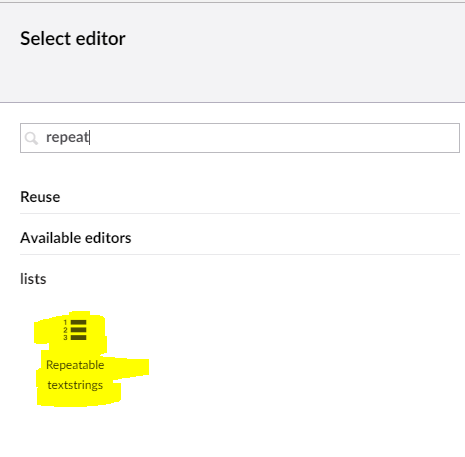Image resolution: width=465 pixels, height=457 pixels.
Task: Collapse the lists category group
Action: coord(33,279)
